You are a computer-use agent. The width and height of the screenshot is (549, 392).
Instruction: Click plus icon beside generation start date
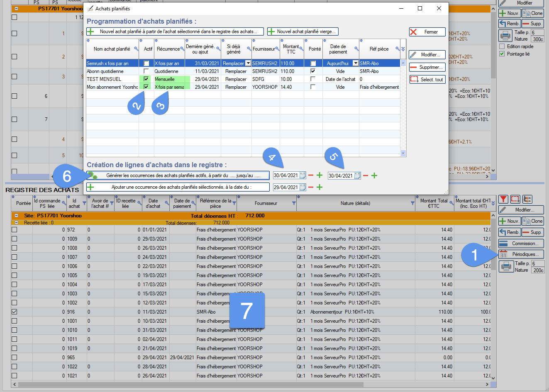[320, 175]
